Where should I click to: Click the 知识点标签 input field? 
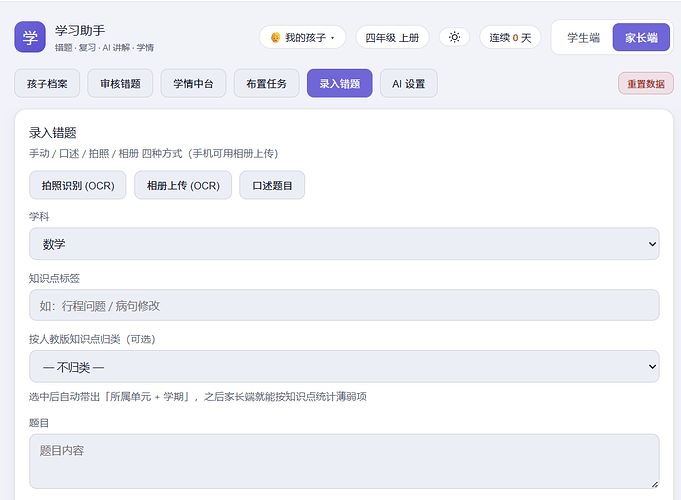(344, 305)
